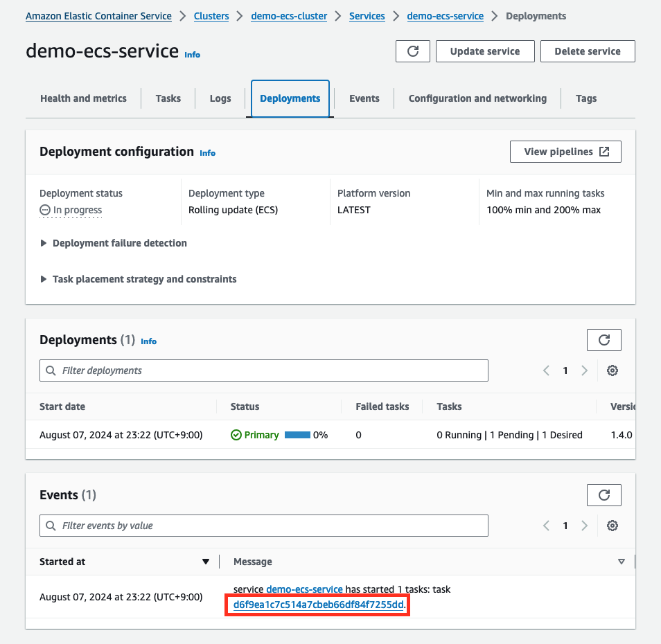Click the Primary status check icon

point(236,435)
